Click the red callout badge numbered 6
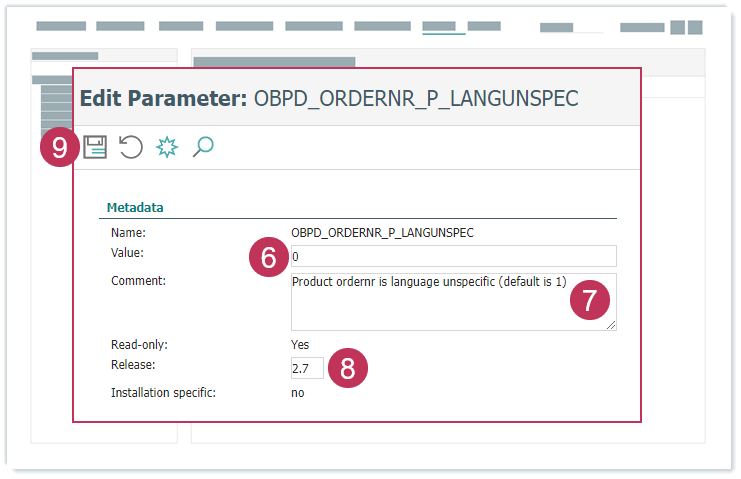Viewport: 741px width, 479px height. (268, 257)
